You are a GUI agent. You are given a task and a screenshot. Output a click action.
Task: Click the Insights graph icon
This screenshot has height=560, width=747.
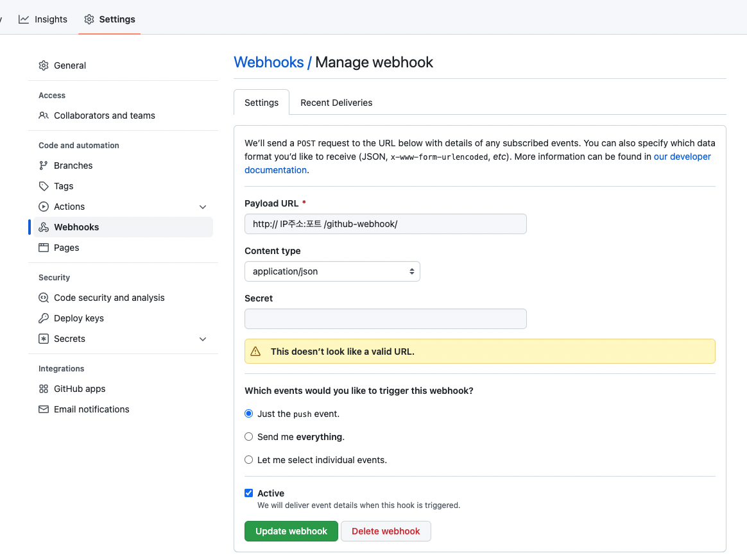pyautogui.click(x=23, y=19)
